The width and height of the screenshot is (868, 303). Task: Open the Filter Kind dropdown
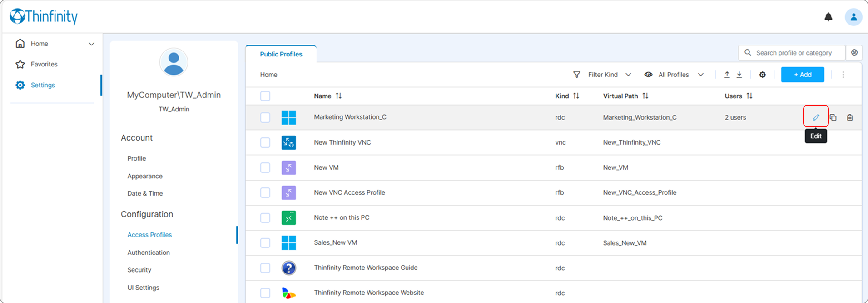[602, 75]
